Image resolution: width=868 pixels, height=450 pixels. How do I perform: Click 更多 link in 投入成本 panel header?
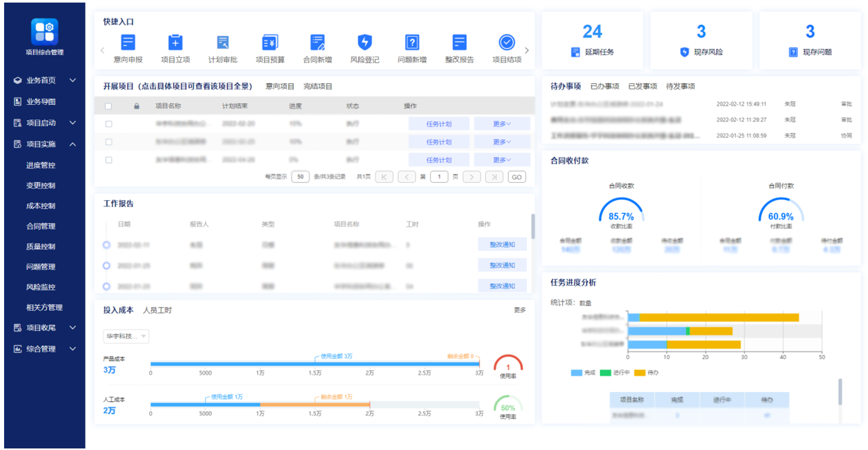520,310
